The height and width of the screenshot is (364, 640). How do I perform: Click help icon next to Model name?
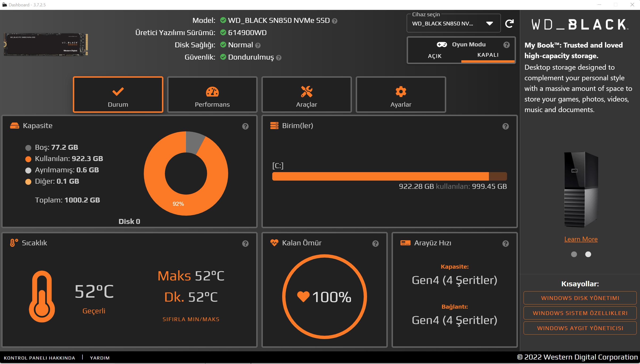(x=334, y=21)
